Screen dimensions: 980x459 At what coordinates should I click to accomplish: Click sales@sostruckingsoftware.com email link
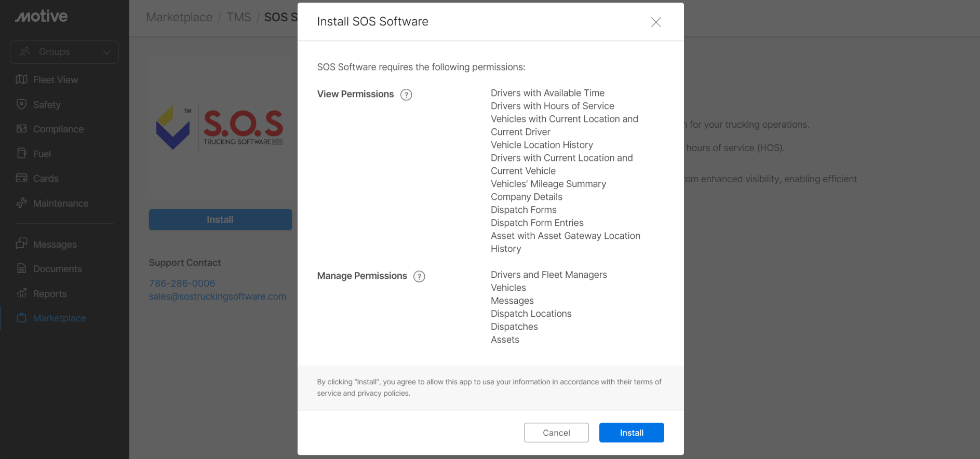217,296
